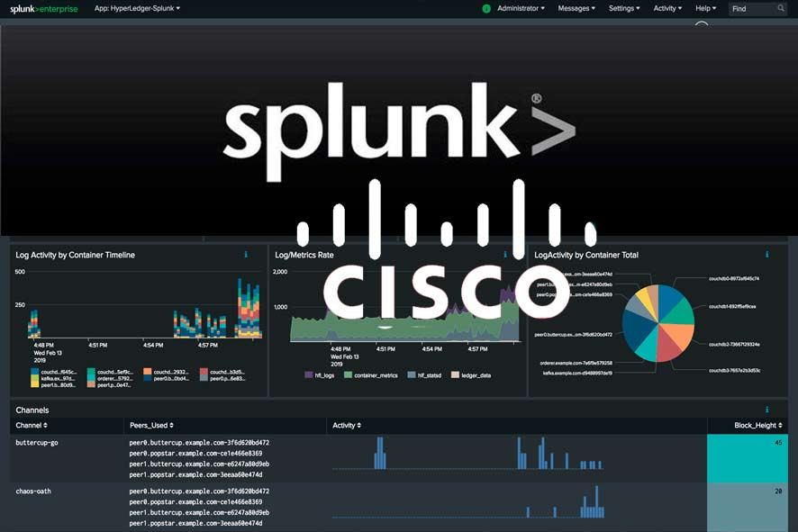The height and width of the screenshot is (532, 798).
Task: Toggle ledger_data legend swatch
Action: [455, 375]
